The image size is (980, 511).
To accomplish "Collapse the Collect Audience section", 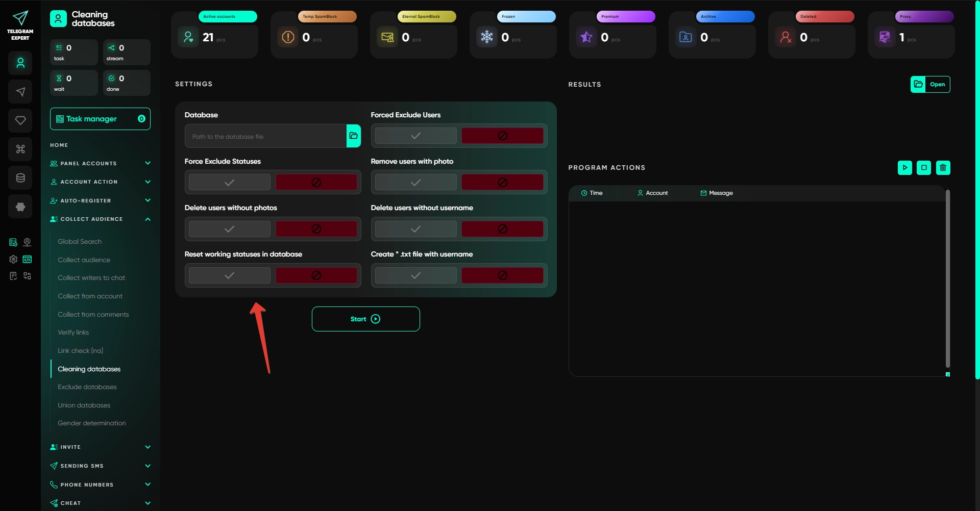I will pyautogui.click(x=101, y=219).
